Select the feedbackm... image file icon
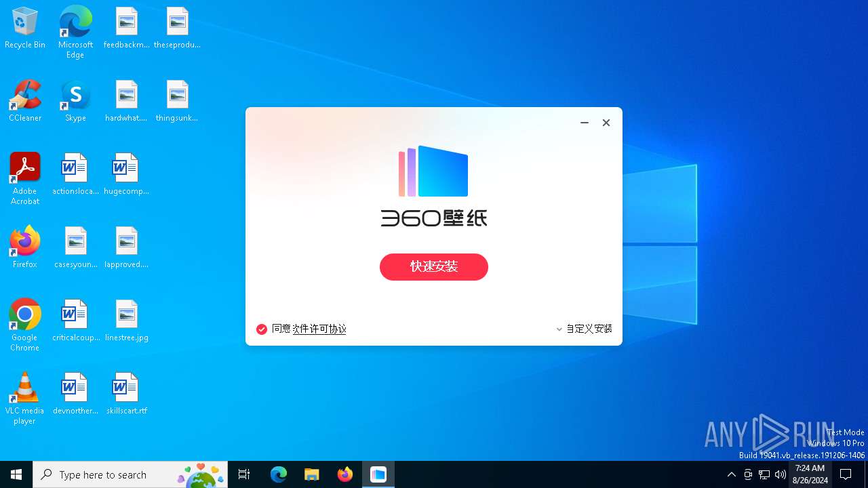This screenshot has height=488, width=868. tap(126, 28)
